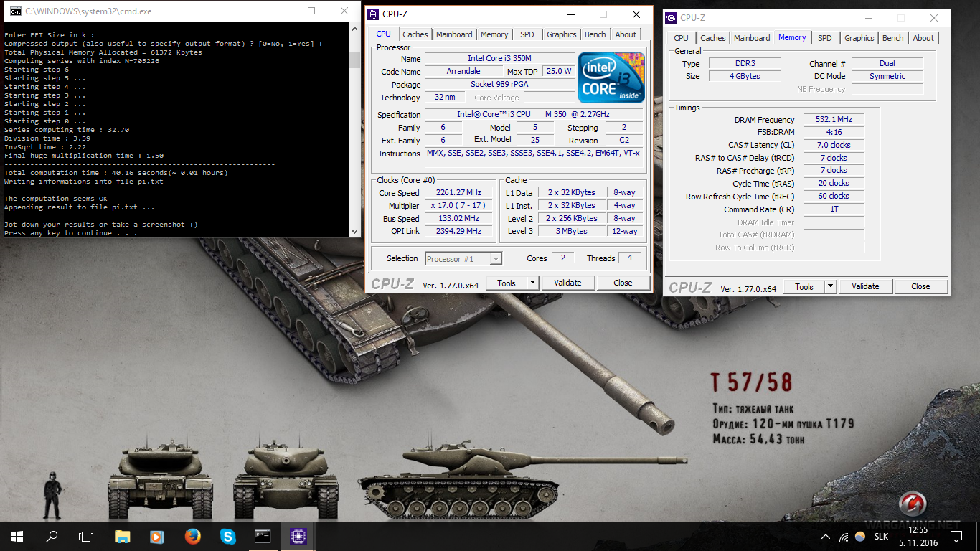This screenshot has width=980, height=551.
Task: Click title icon of CPU-Z CPU window
Action: [373, 14]
